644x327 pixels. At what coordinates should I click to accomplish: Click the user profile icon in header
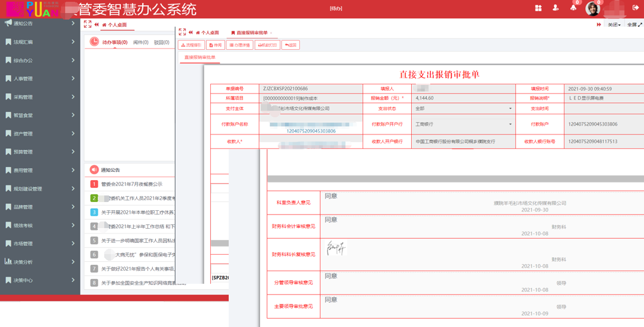tap(555, 8)
